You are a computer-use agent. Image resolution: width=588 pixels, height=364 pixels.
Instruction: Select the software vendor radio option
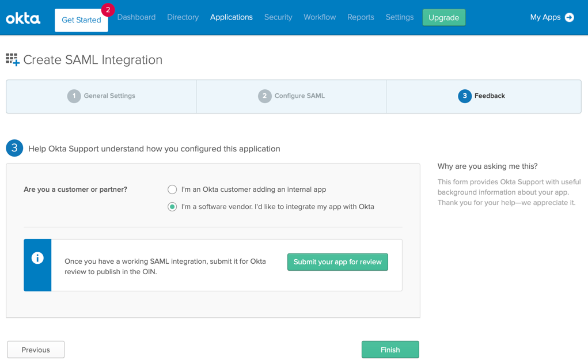tap(172, 207)
